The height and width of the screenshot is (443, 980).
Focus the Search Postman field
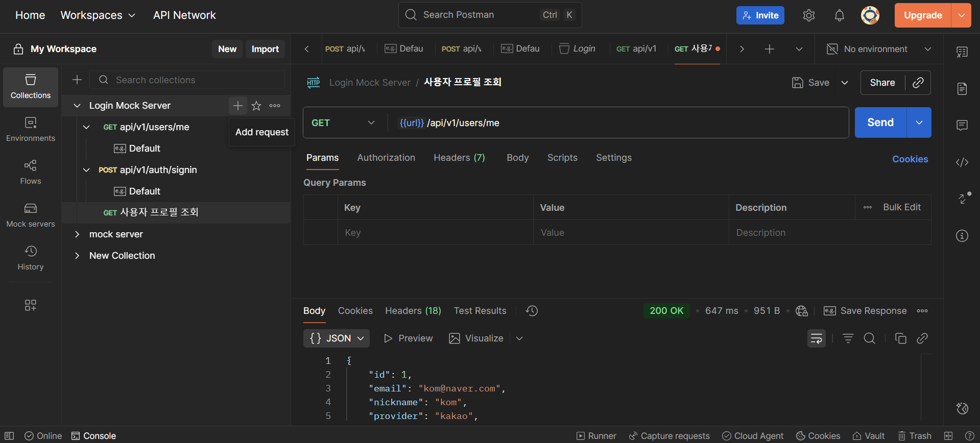(490, 15)
